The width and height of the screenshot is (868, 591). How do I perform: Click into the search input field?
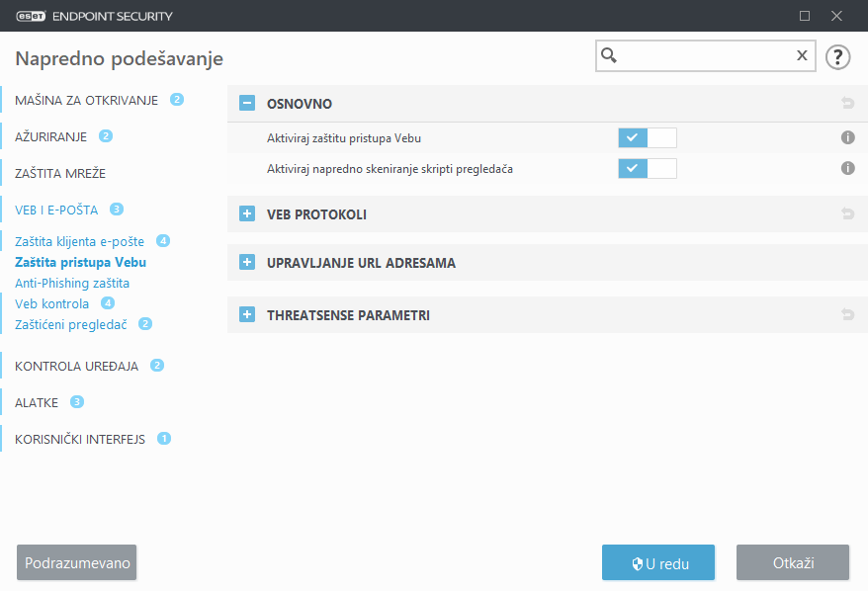tap(706, 55)
